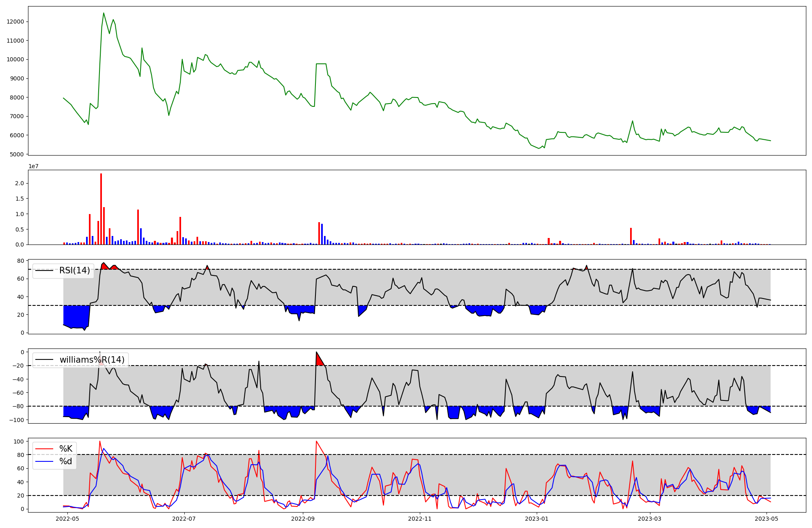Click the %d legend entry
The image size is (812, 528).
(x=66, y=461)
